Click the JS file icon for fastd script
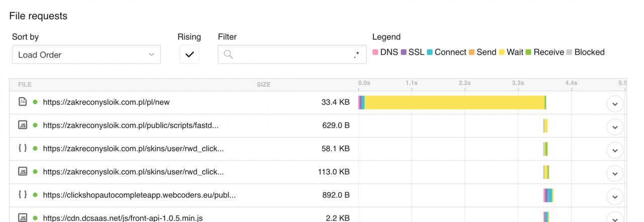 [22, 125]
